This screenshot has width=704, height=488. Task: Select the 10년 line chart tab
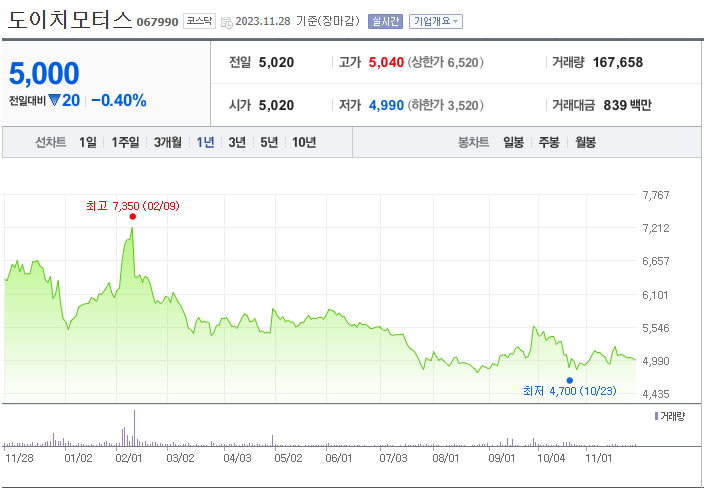click(304, 142)
